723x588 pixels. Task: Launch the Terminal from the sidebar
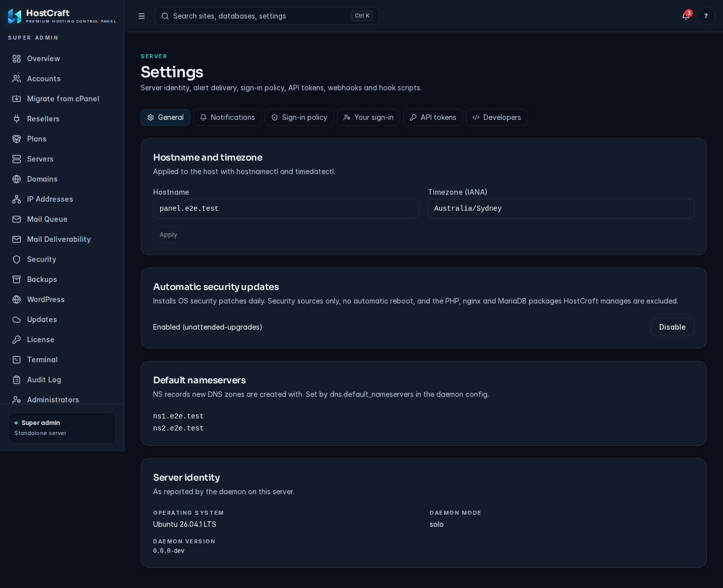pos(62,360)
